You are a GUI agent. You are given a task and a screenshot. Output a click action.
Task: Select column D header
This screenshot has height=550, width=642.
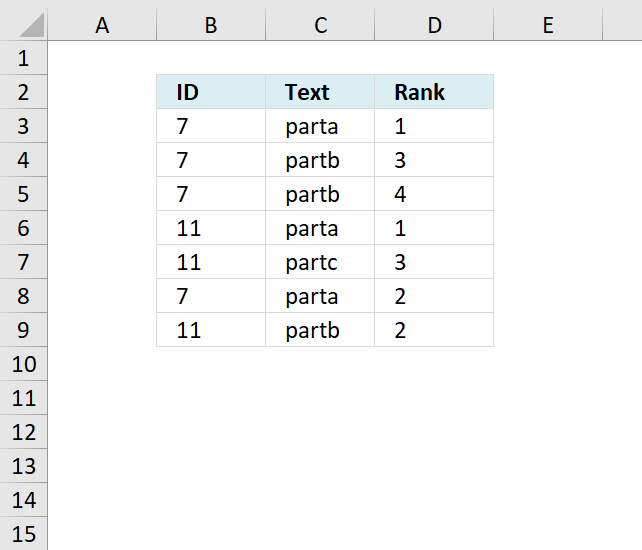tap(434, 25)
